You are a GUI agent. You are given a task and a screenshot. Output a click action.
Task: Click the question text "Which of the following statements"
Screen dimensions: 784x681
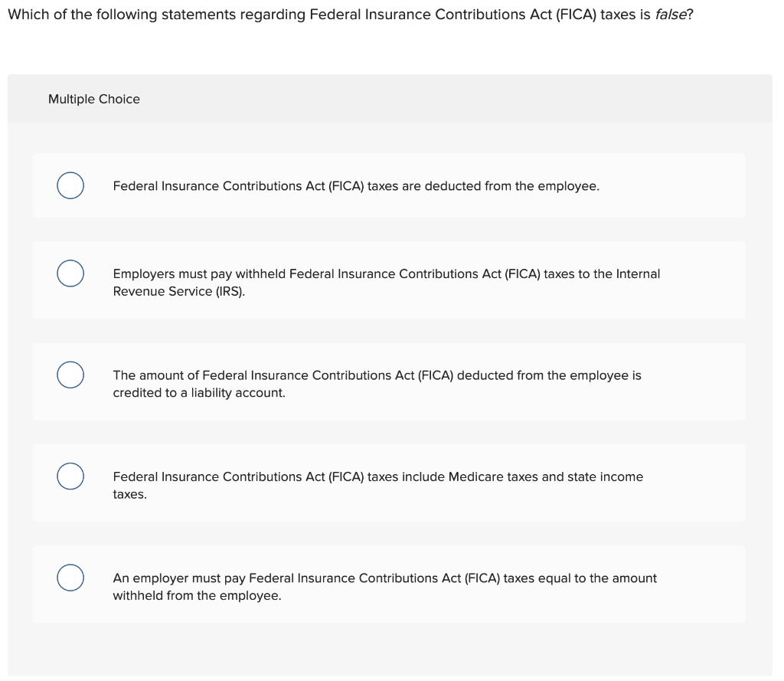pyautogui.click(x=107, y=15)
